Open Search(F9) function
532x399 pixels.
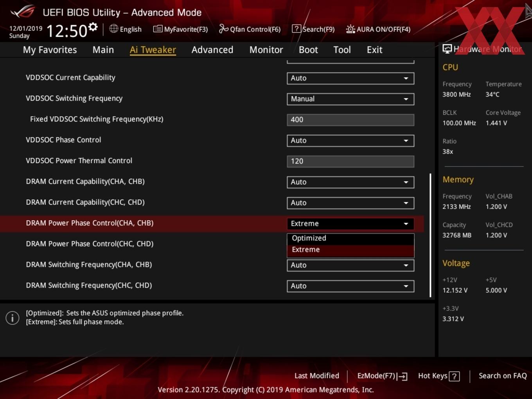(x=314, y=29)
